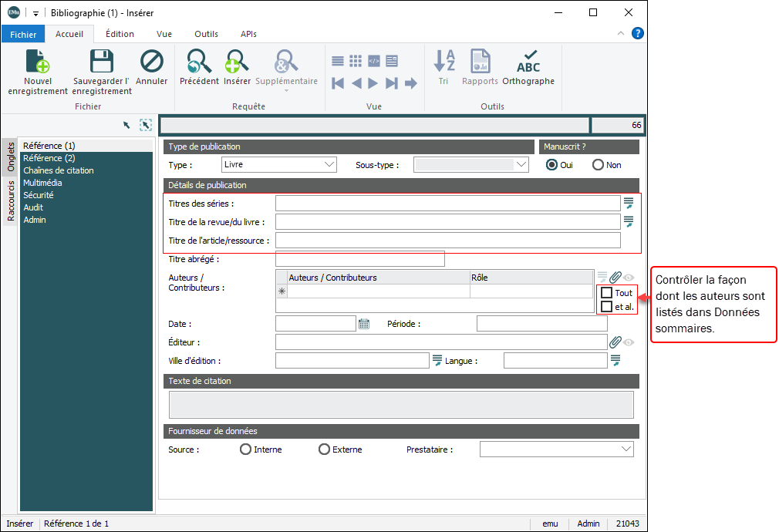Open lookup list for Titres des séries
Screen dimensions: 779x532
coord(629,204)
